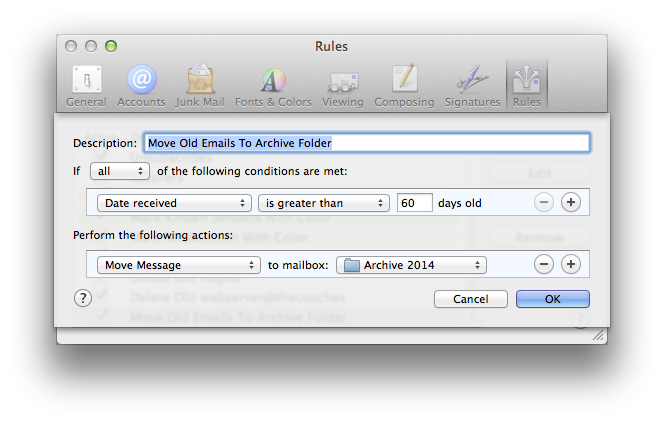
Task: Click the green zoom window button
Action: click(111, 46)
